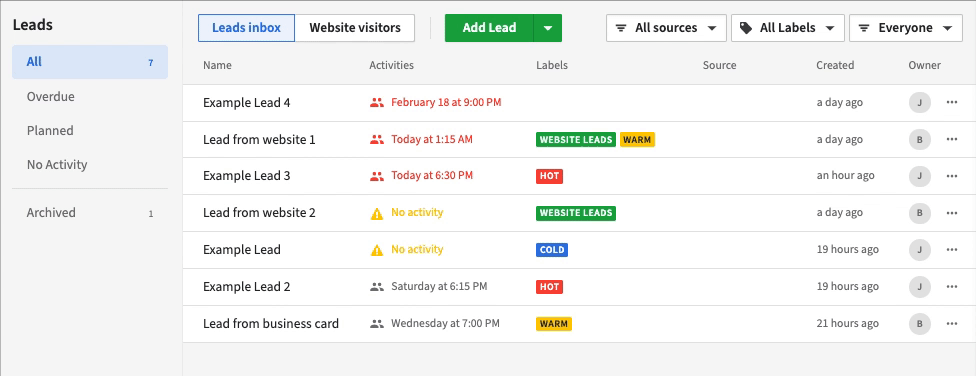Click the owner avatar J for Example Lead 2
This screenshot has height=376, width=976.
tap(919, 287)
